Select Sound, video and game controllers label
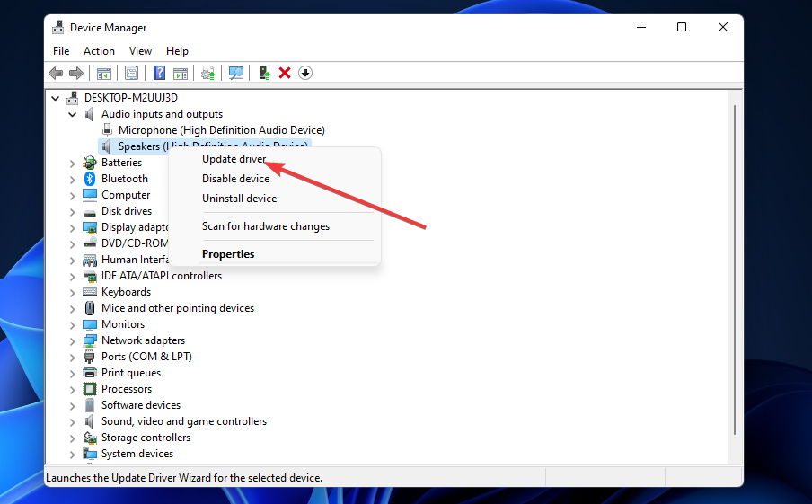The image size is (812, 504). [x=184, y=421]
